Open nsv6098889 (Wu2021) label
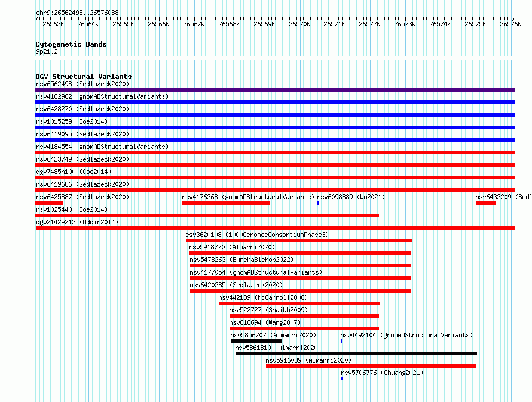 [351, 197]
